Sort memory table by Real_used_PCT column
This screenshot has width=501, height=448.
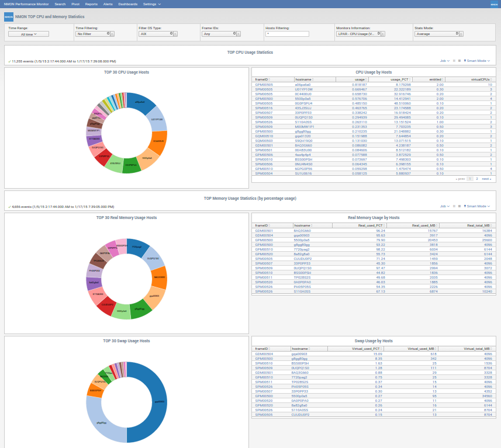[x=371, y=225]
